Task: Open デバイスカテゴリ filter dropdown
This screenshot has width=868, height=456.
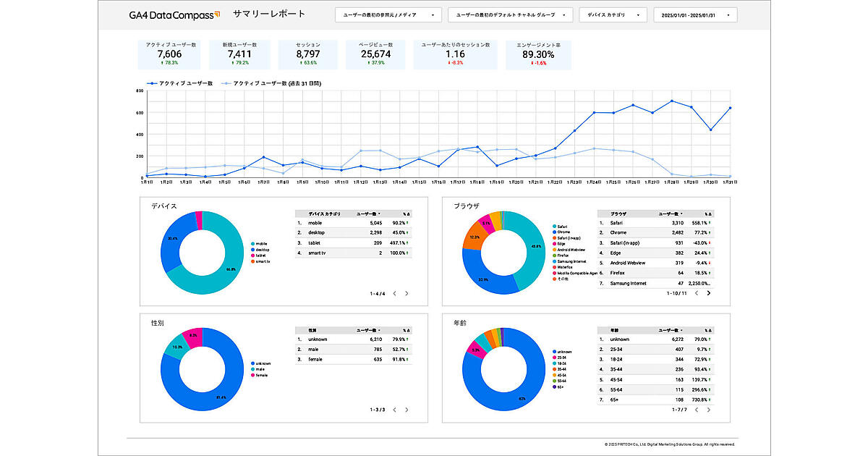Action: 613,14
